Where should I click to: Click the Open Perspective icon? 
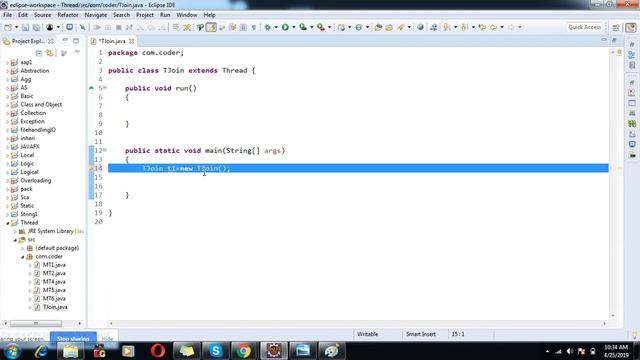pyautogui.click(x=616, y=27)
